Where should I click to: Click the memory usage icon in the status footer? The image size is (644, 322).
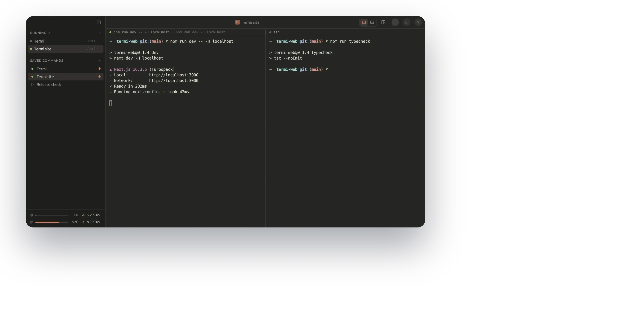pos(31,222)
